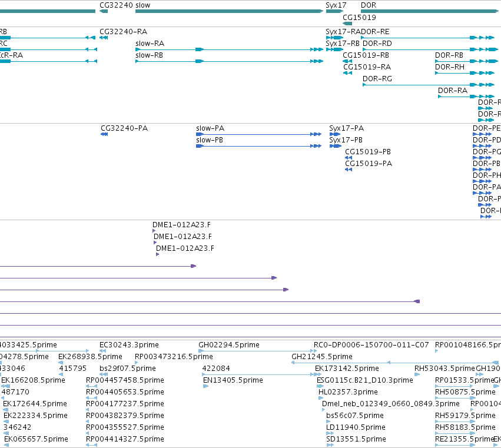
Task: Select the EC30243.3prime EST label
Action: click(x=129, y=345)
